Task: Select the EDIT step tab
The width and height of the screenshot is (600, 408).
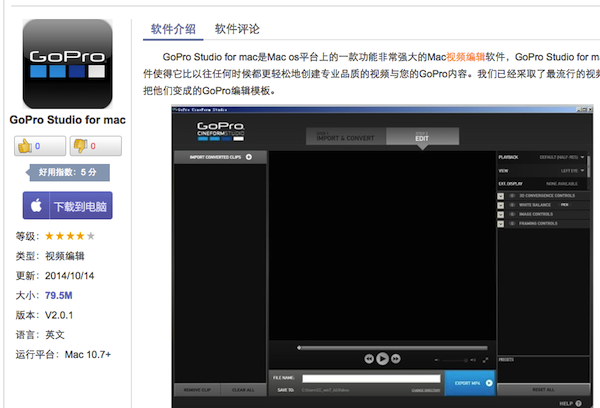Action: coord(422,137)
